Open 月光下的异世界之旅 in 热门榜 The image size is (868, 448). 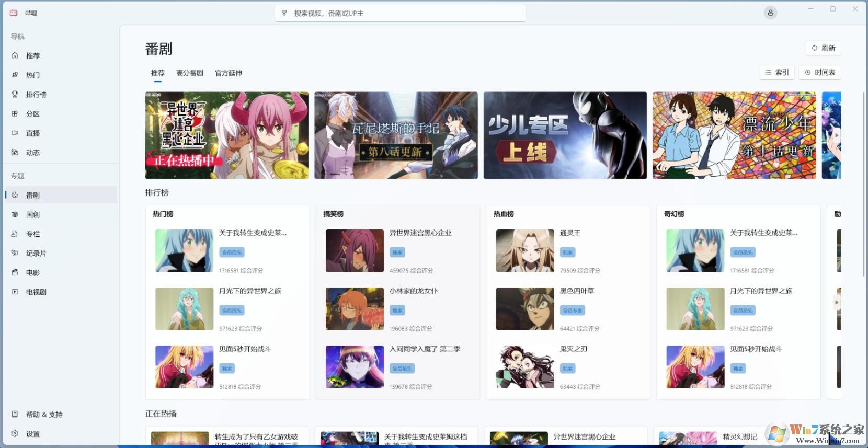(227, 309)
